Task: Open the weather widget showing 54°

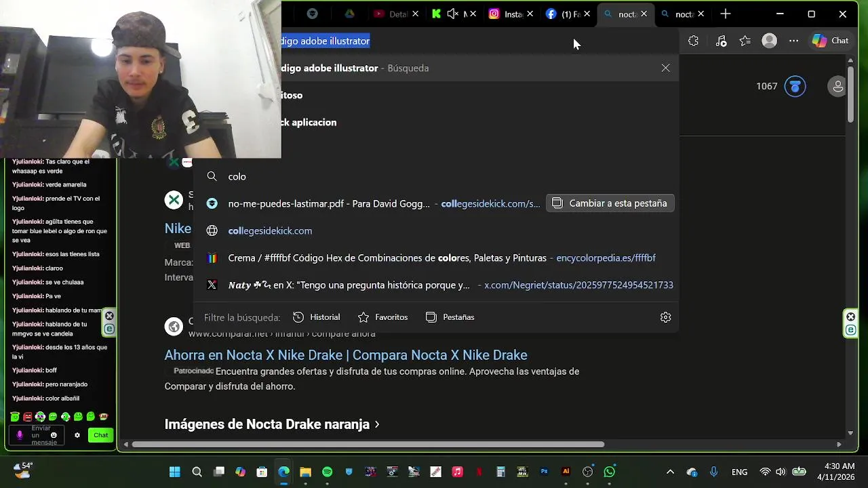Action: pyautogui.click(x=23, y=469)
